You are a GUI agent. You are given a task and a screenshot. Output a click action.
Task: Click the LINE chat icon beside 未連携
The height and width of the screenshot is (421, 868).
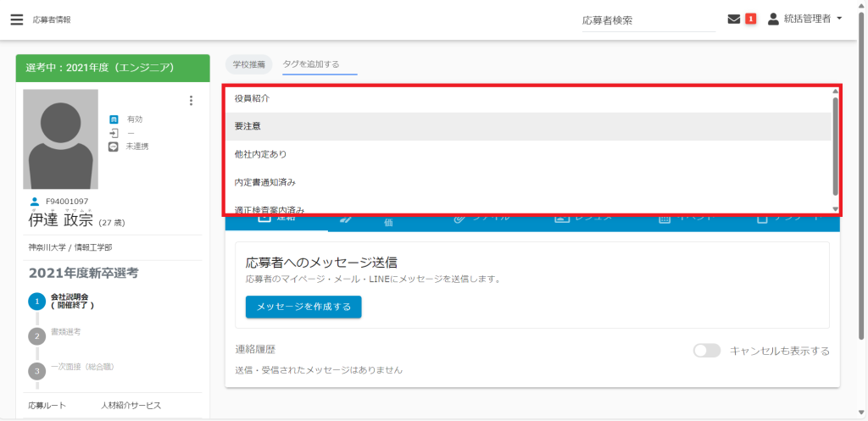tap(114, 147)
